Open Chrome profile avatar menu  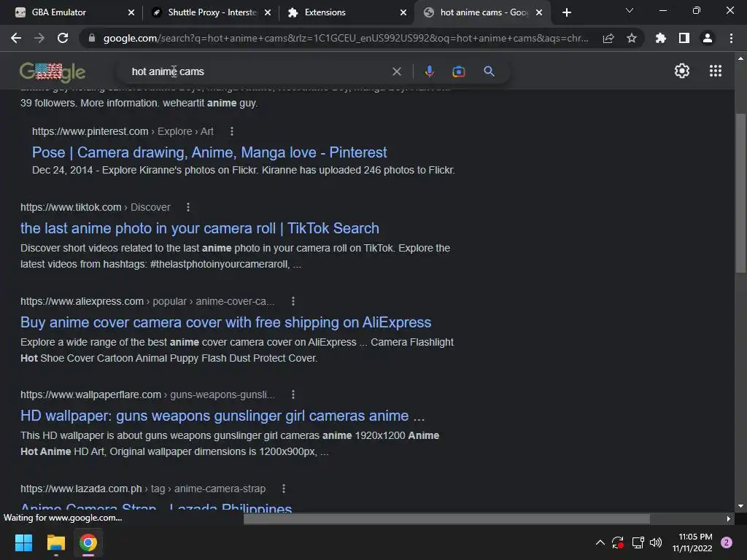point(708,38)
